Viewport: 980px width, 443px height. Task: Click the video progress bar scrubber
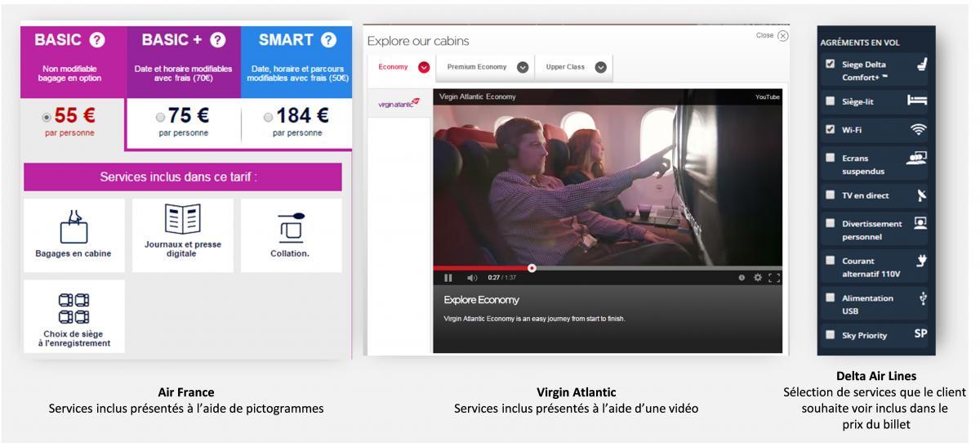click(x=532, y=267)
